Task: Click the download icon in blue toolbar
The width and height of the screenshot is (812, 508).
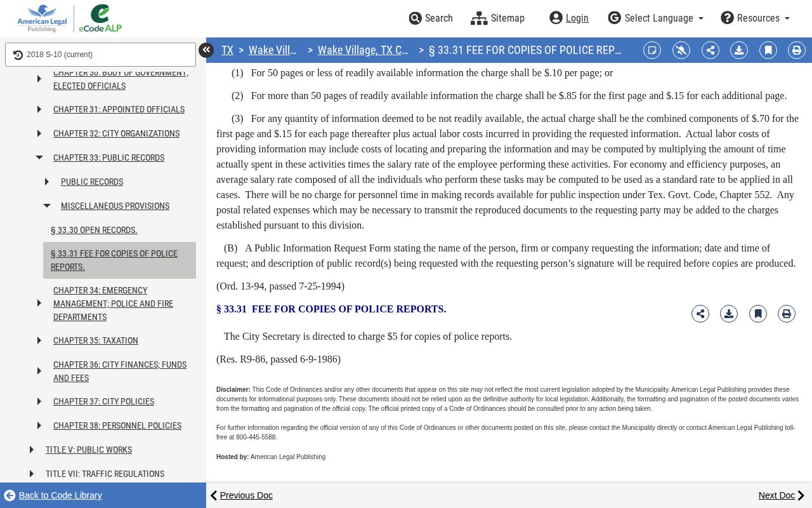Action: 739,50
